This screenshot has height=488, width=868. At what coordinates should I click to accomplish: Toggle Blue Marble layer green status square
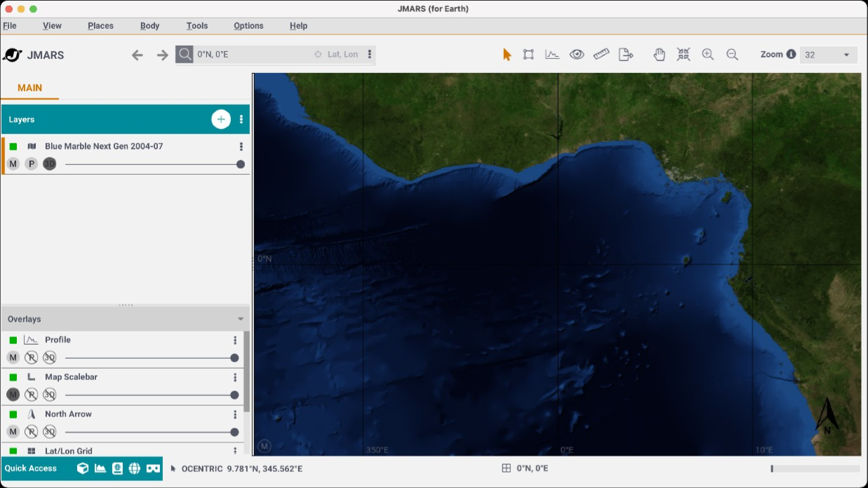point(13,147)
